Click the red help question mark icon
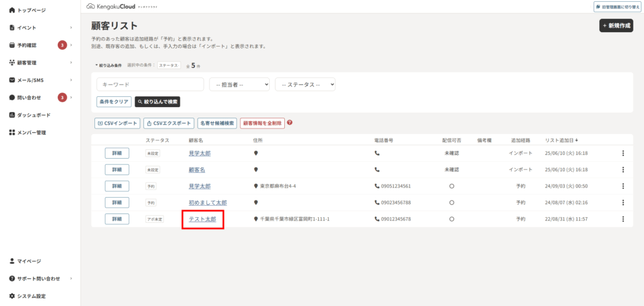The width and height of the screenshot is (644, 306). (x=290, y=123)
